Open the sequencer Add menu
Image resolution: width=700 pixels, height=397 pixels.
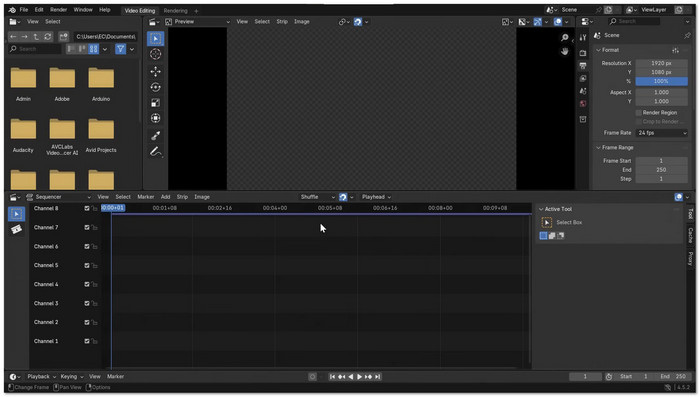(165, 197)
